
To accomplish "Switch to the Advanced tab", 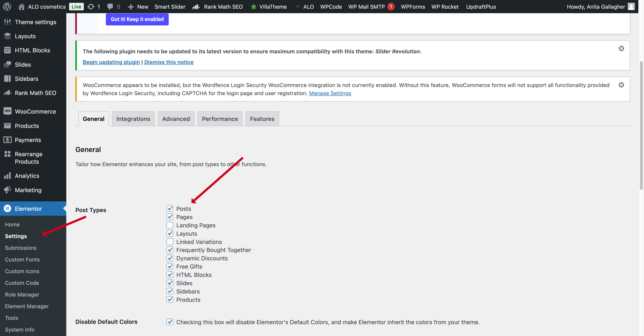I will click(176, 119).
